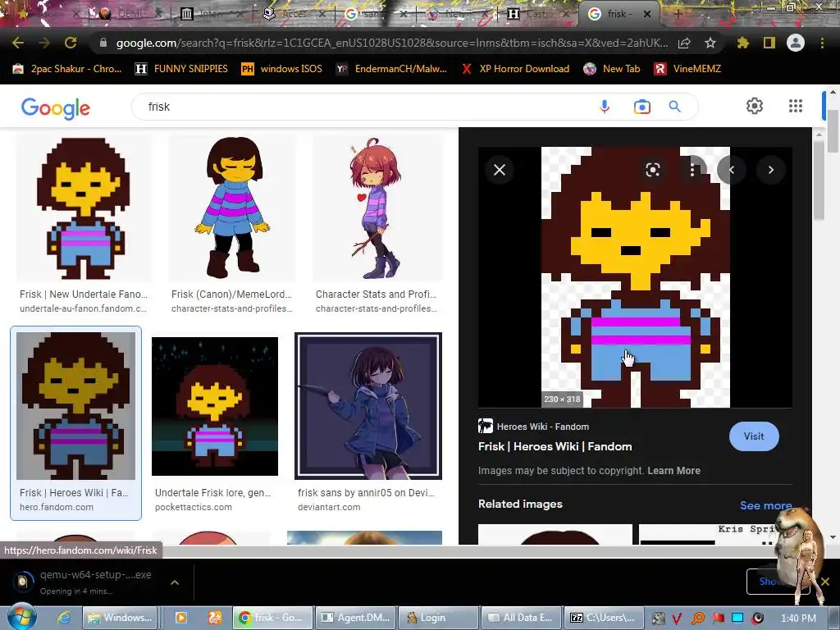Show the previous image in preview
The width and height of the screenshot is (840, 630).
(731, 170)
